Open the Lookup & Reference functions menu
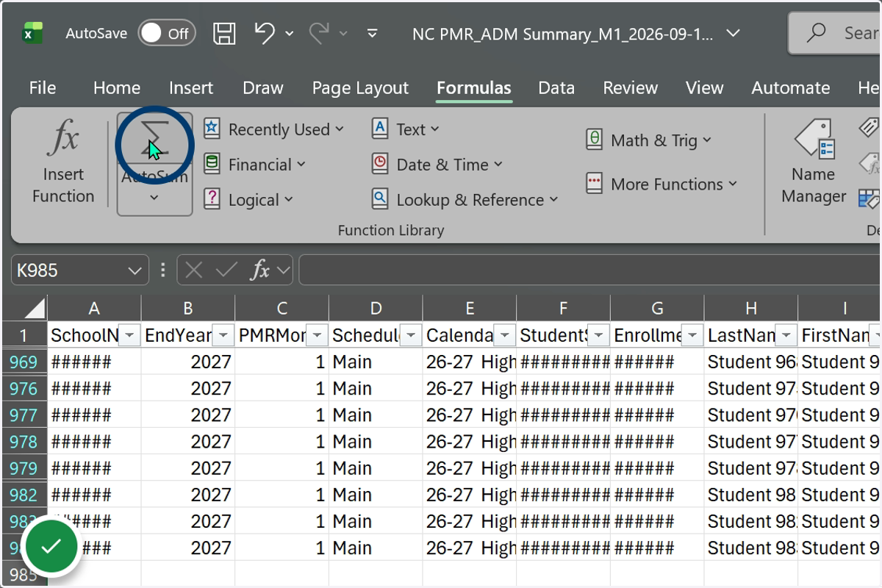 (465, 200)
